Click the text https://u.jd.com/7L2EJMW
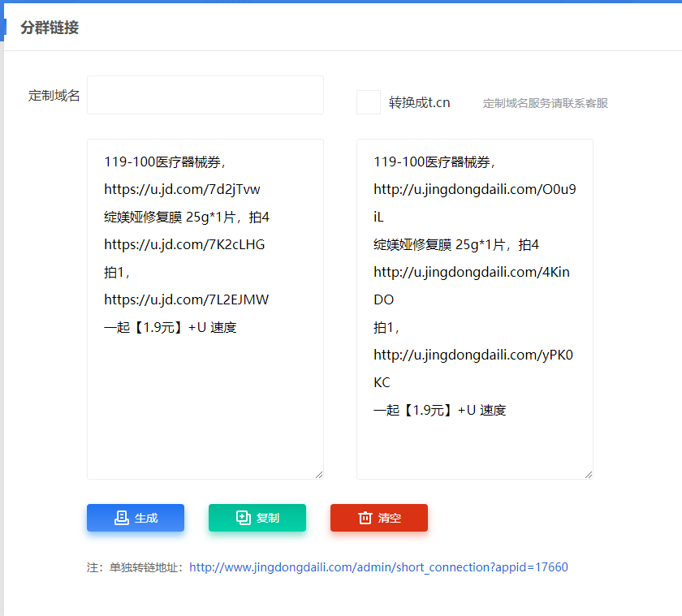 point(186,299)
